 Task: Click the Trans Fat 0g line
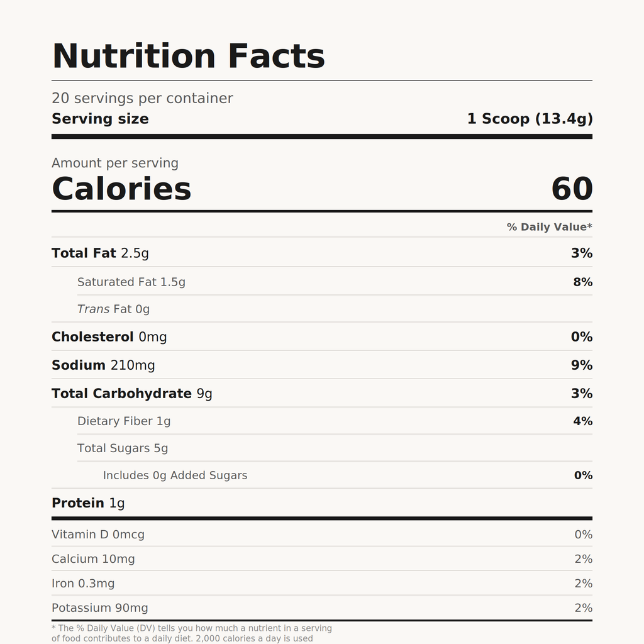point(113,309)
